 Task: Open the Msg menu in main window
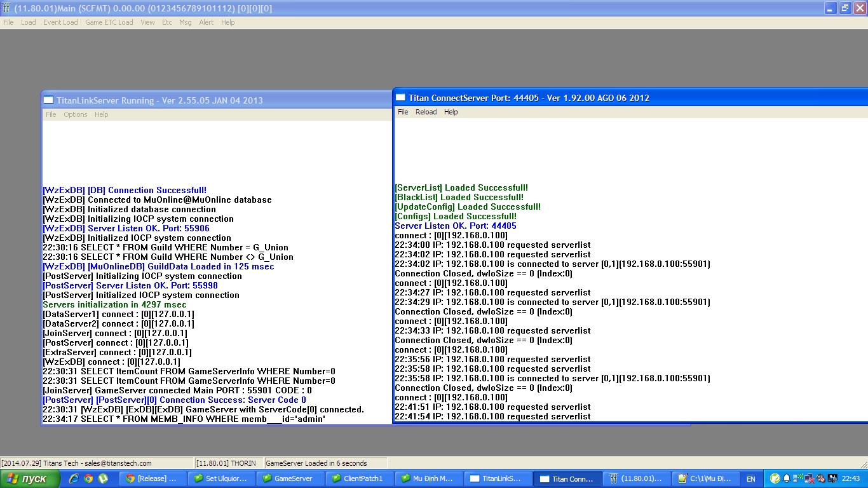click(185, 22)
